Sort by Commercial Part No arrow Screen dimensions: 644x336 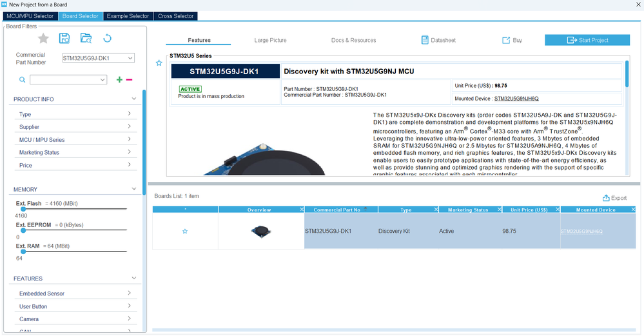coord(365,209)
